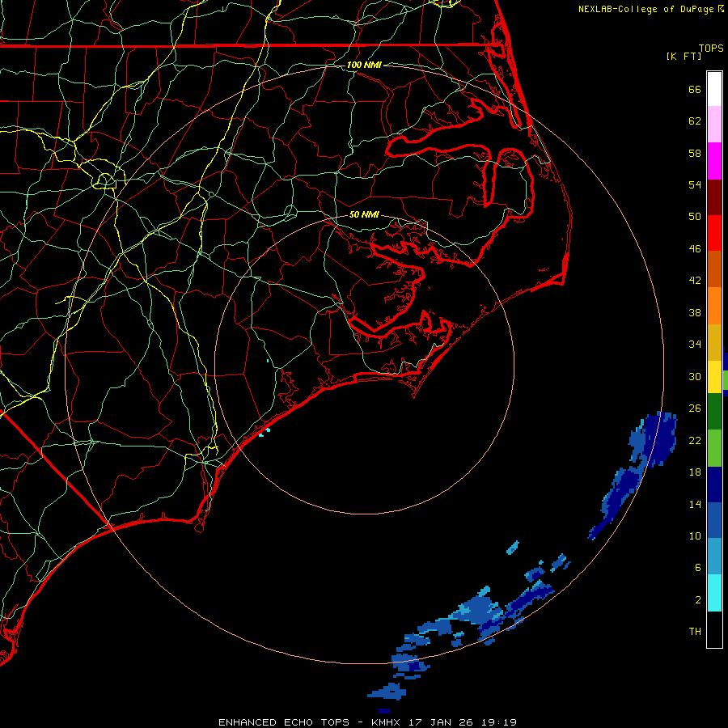Select the "54" legend value

(x=695, y=184)
